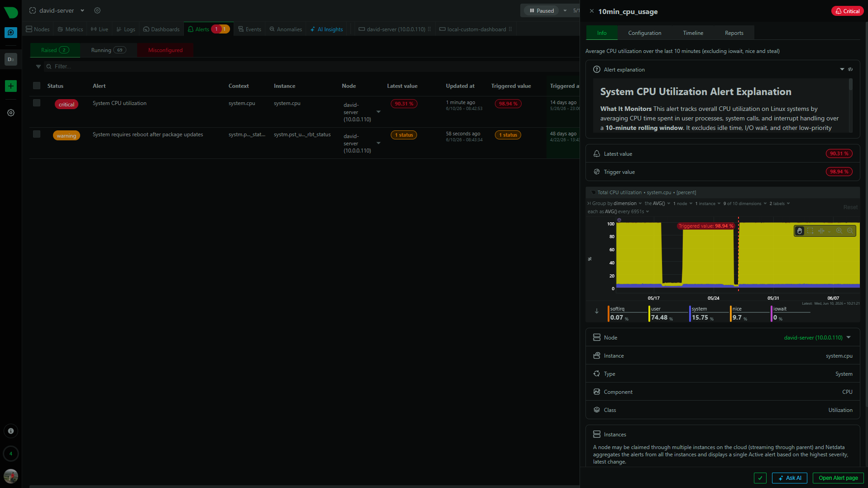Close the 10min_cpu_usage alert panel
Viewport: 868px width, 488px height.
pyautogui.click(x=591, y=11)
